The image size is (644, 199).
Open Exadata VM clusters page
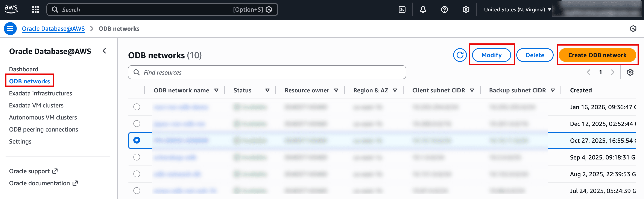pyautogui.click(x=36, y=105)
